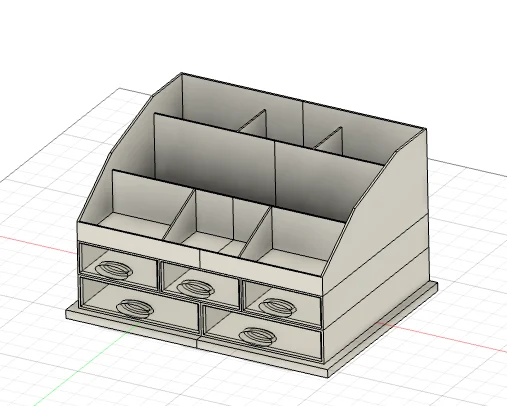Select the handle on lower-right wide drawer
507x406 pixels.
258,337
